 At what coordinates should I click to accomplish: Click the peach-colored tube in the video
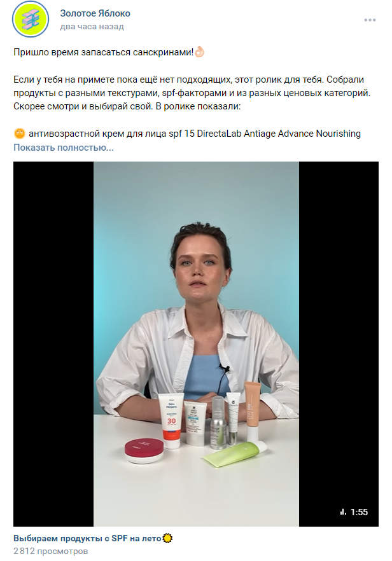click(x=253, y=411)
